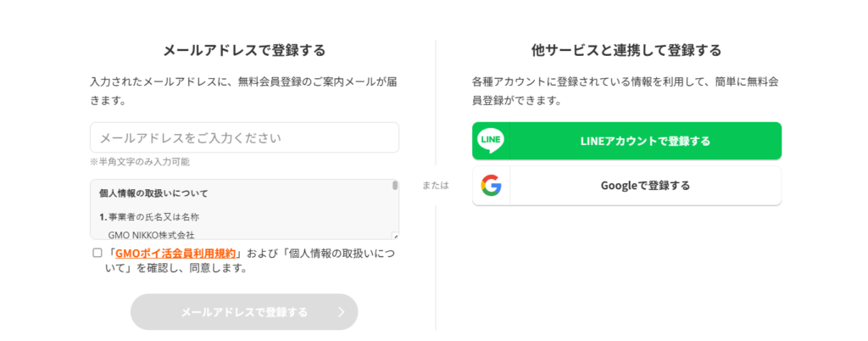This screenshot has width=868, height=341.
Task: Click the メールアドレスで登録する section heading
Action: 244,51
